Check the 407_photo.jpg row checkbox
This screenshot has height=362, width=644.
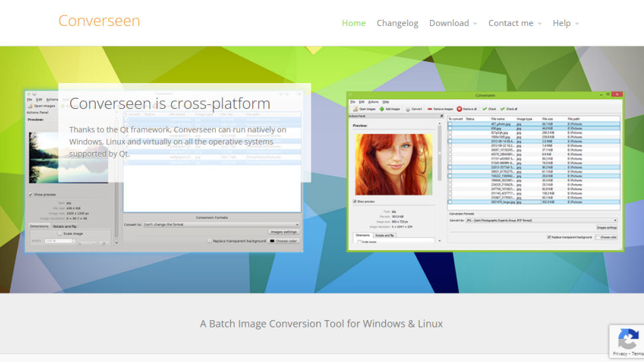(x=450, y=124)
